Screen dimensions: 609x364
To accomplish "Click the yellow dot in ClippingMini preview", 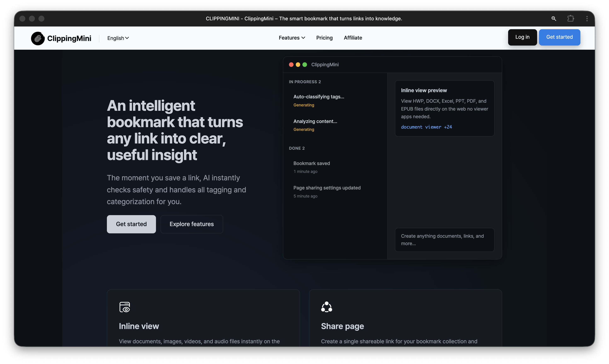I will [x=298, y=65].
